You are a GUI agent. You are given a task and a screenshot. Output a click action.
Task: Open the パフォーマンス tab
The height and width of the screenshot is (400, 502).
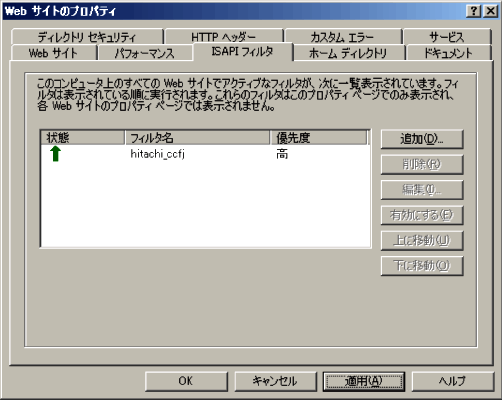145,53
